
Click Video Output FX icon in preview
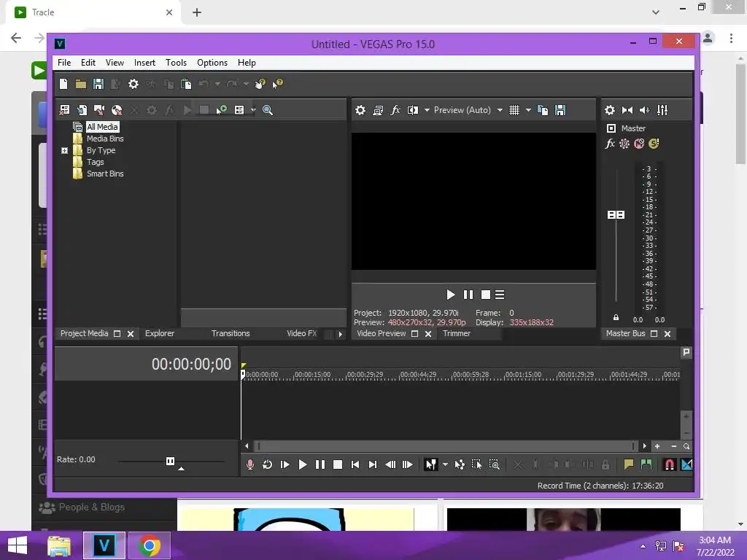(x=395, y=110)
